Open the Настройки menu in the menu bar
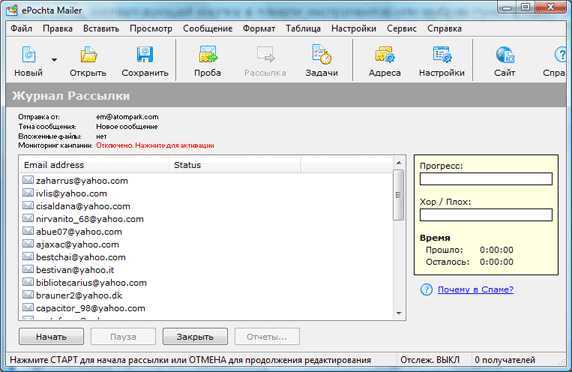 point(353,28)
